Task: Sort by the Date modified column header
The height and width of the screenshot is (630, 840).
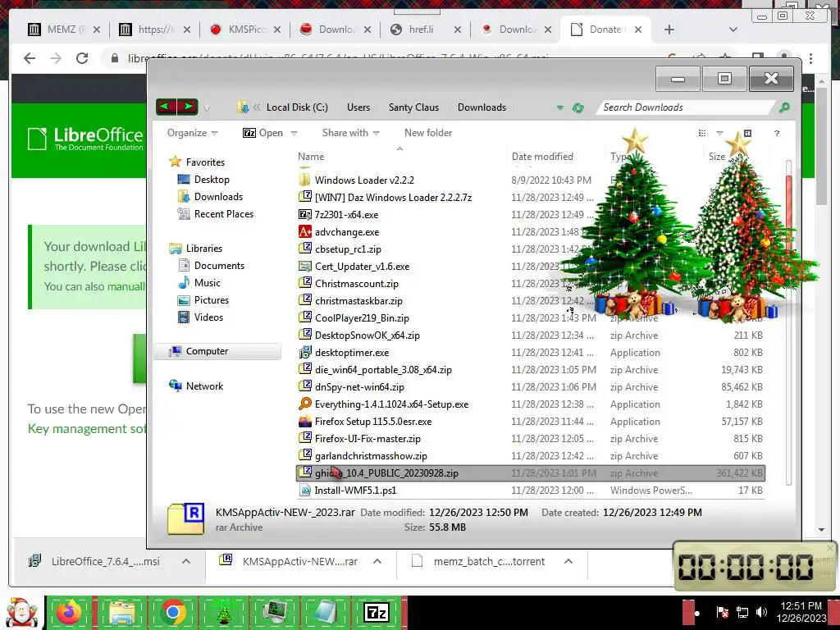Action: coord(542,157)
